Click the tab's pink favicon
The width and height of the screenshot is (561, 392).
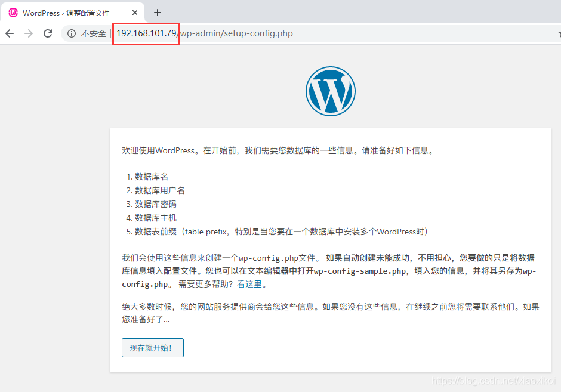[x=13, y=13]
